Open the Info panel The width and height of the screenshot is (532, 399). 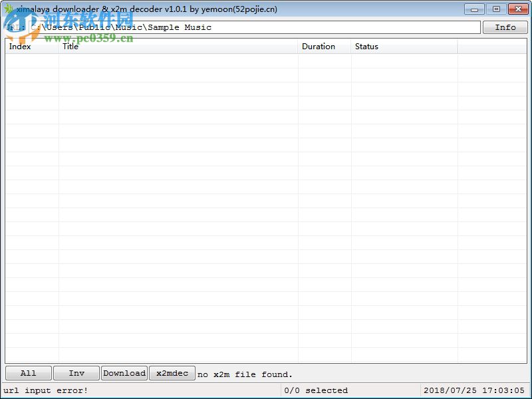tap(505, 27)
